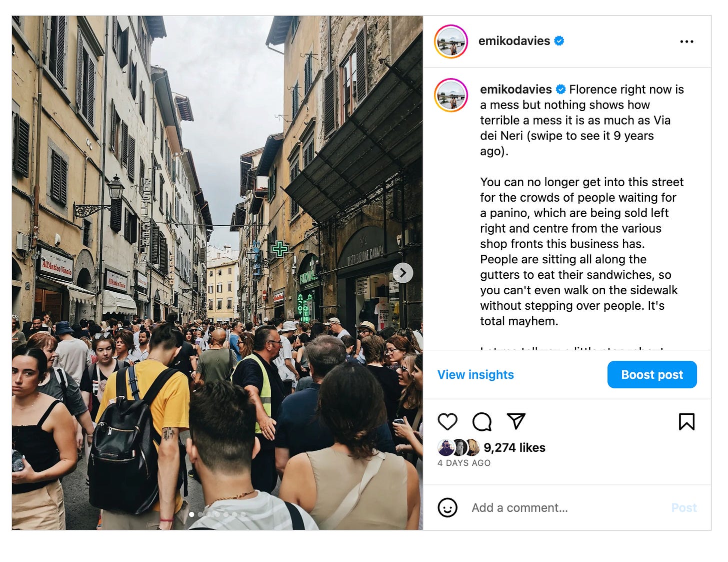Open emoji picker smiley icon
This screenshot has width=728, height=562.
tap(447, 507)
